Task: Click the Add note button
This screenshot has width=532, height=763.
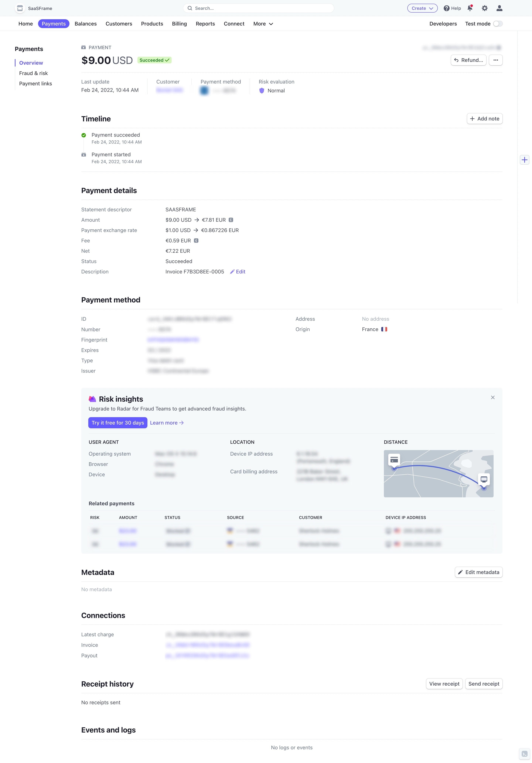Action: (x=485, y=119)
